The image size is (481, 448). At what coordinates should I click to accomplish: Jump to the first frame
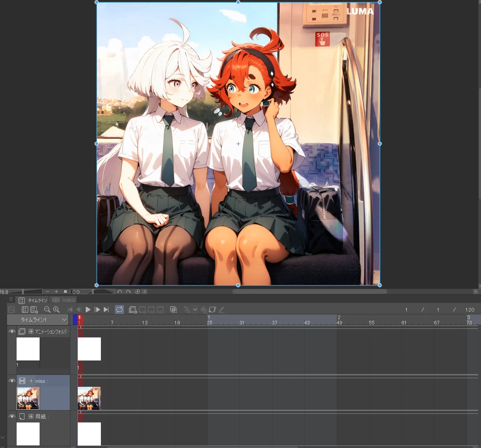(x=70, y=310)
